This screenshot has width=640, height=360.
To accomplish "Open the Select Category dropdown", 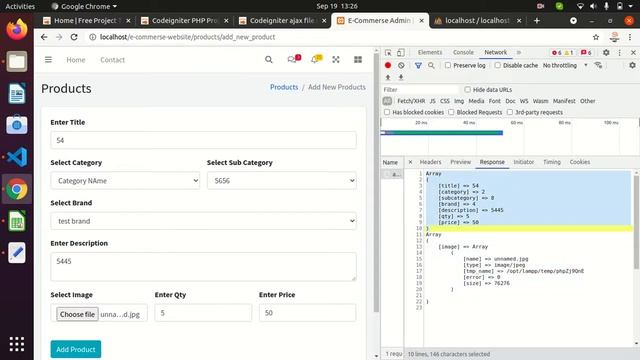I will click(125, 181).
